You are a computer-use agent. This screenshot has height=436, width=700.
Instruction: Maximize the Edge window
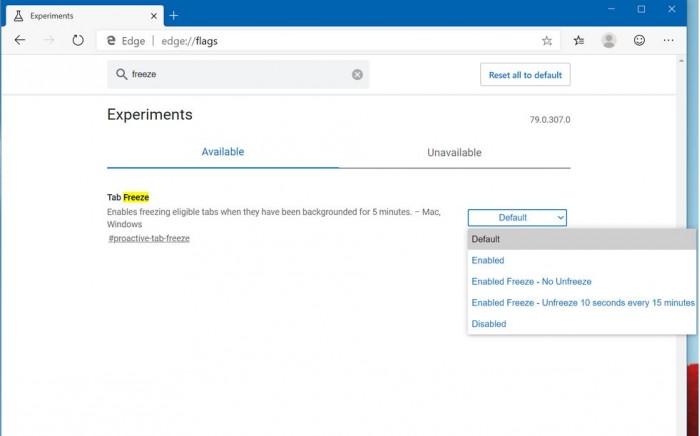(641, 9)
